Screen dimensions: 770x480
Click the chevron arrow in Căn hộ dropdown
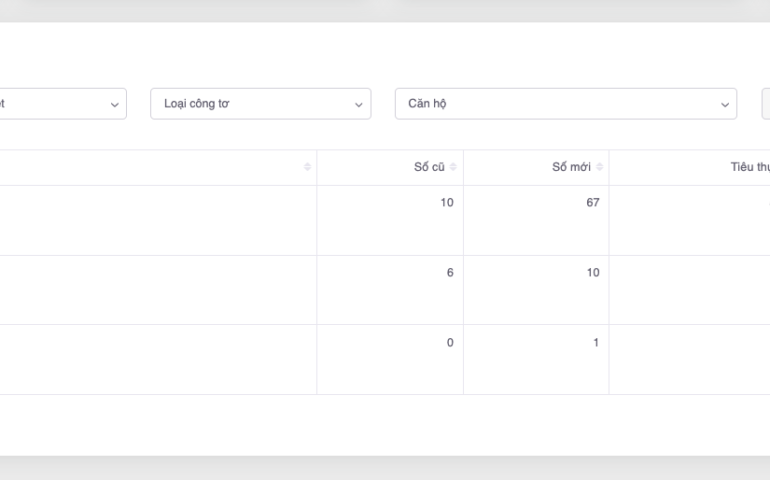click(725, 104)
